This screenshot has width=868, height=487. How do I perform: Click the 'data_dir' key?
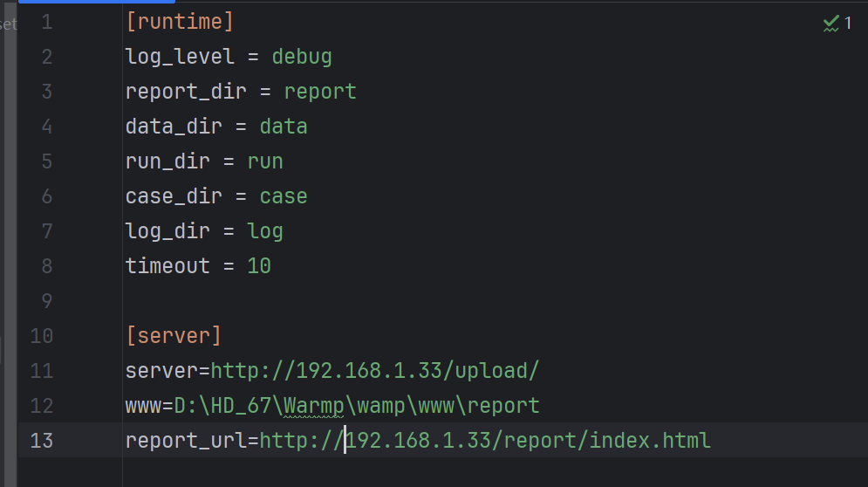coord(174,127)
